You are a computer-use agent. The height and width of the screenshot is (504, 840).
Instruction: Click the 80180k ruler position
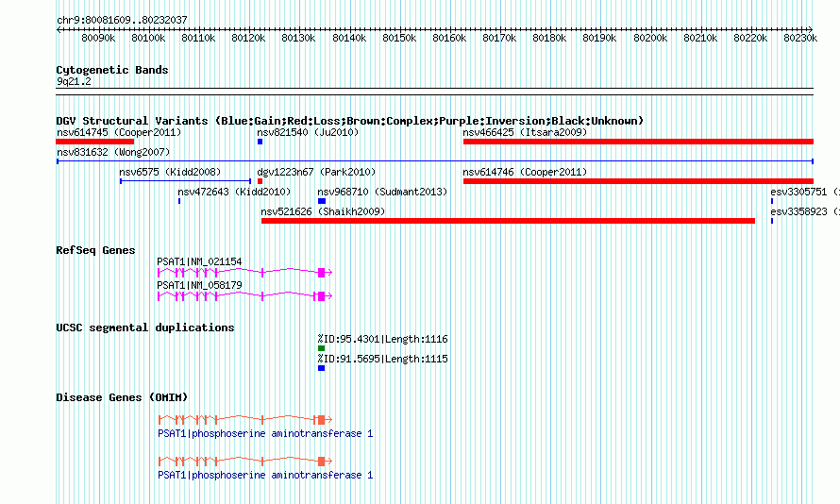(x=549, y=38)
